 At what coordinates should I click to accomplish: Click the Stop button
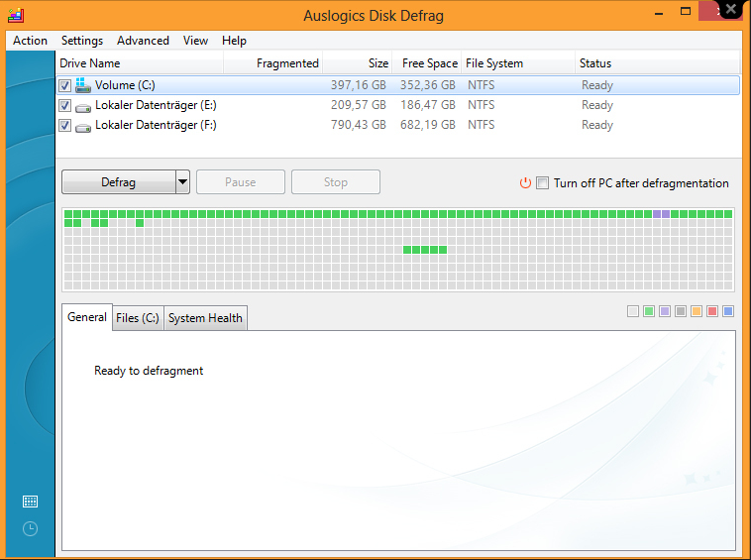click(x=335, y=182)
